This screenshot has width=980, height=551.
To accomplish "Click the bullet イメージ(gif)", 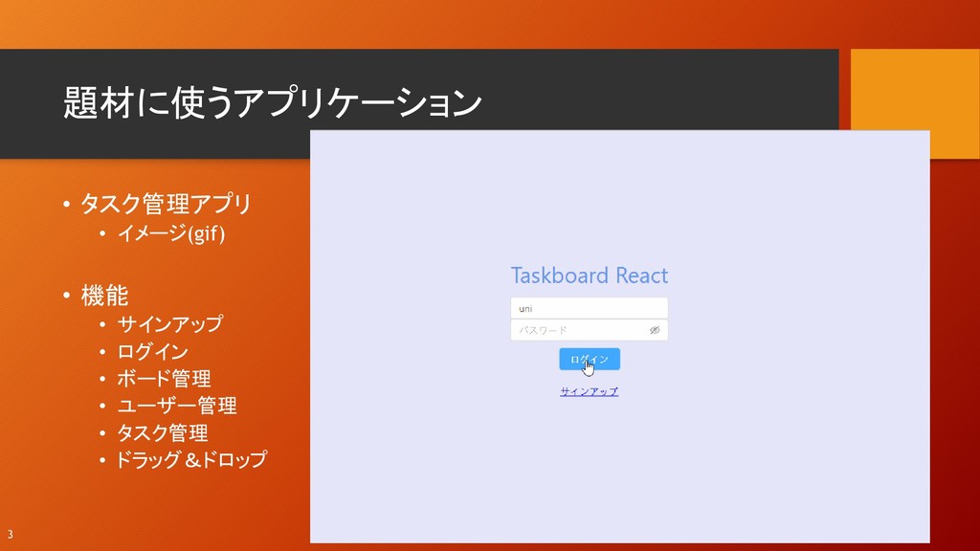I will [x=170, y=233].
